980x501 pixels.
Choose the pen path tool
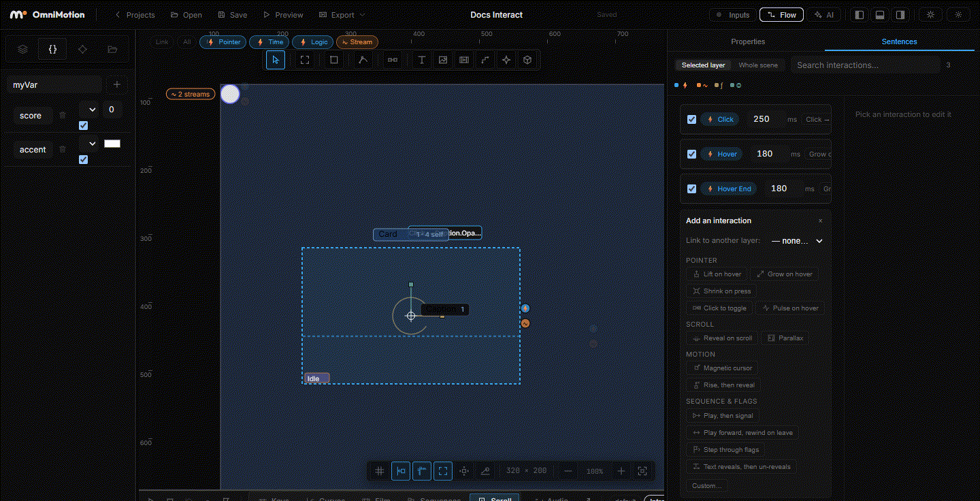coord(363,60)
